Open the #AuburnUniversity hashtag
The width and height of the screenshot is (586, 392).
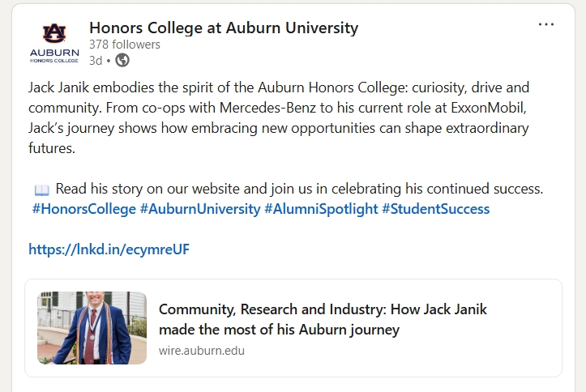tap(201, 209)
